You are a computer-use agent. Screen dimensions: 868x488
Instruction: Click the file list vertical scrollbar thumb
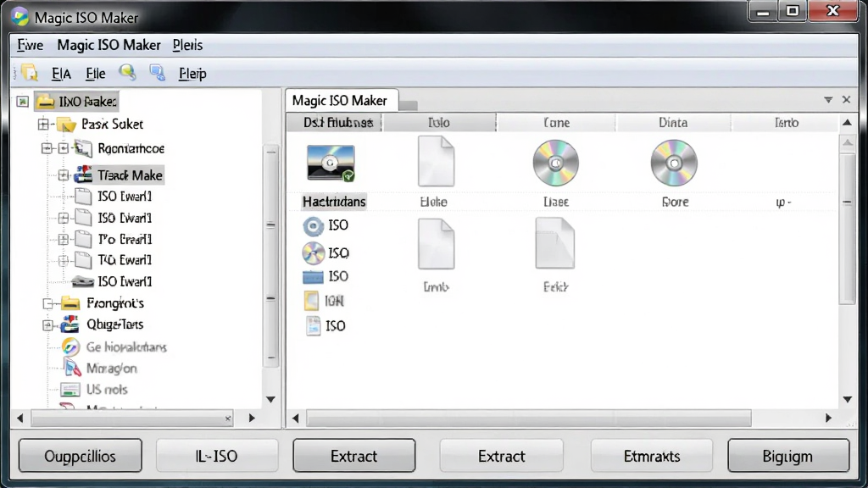(847, 227)
